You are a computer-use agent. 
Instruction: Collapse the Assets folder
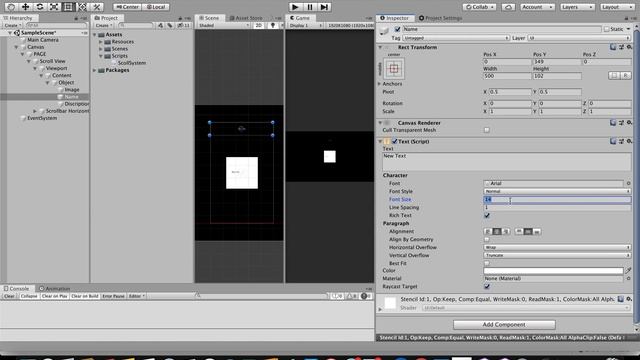pos(95,35)
